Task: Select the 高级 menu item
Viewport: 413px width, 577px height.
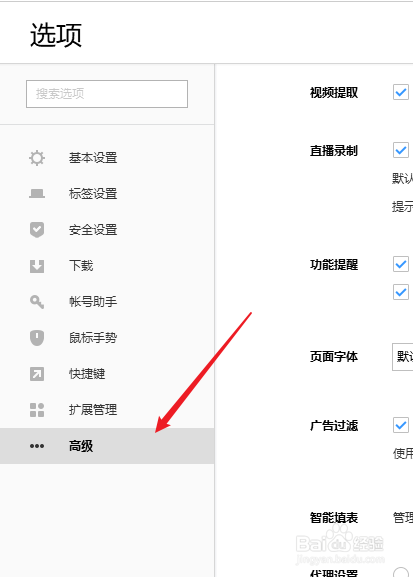Action: [x=107, y=446]
